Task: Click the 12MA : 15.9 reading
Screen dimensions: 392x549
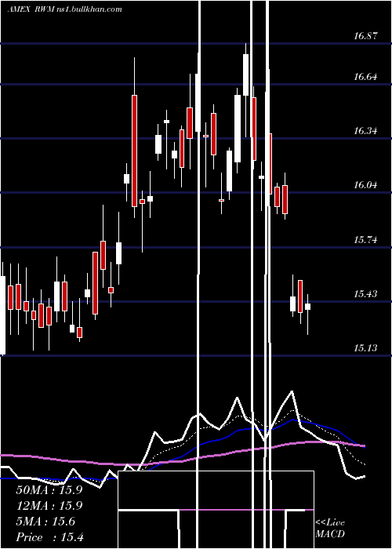Action: [49, 506]
